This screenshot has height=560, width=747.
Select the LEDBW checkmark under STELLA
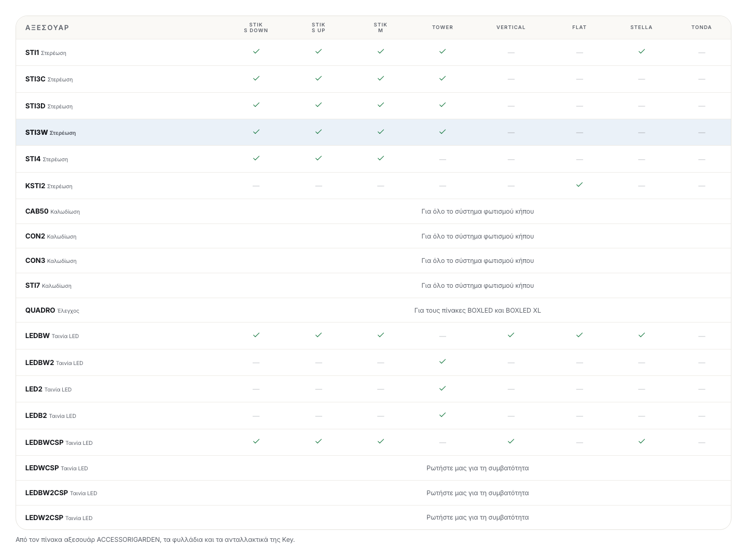[x=642, y=335]
